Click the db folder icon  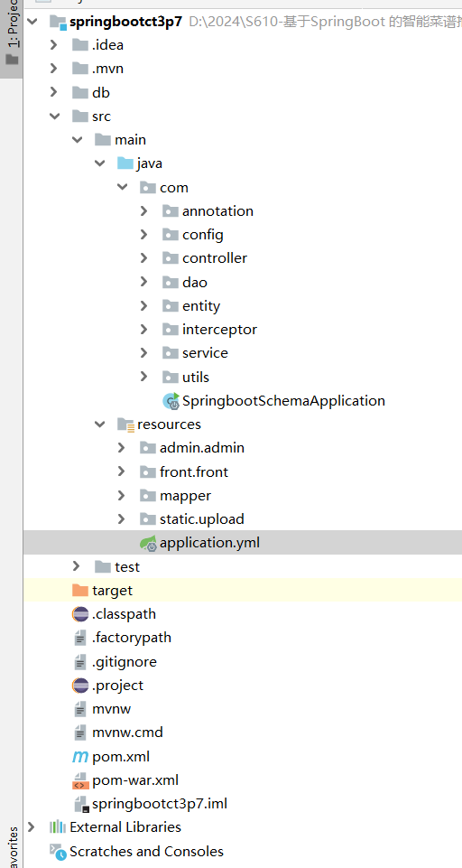click(80, 92)
